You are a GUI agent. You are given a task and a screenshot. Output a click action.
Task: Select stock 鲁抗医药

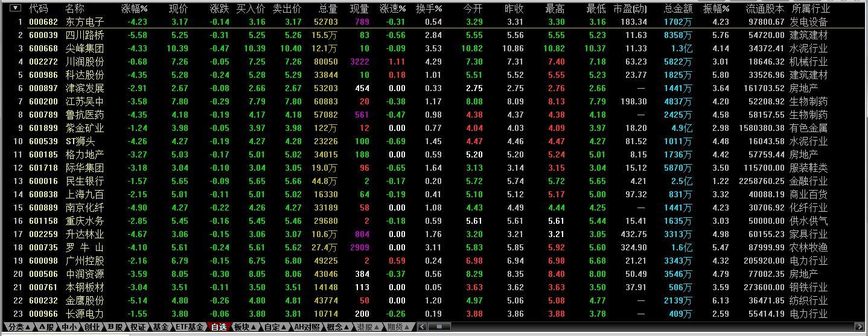(x=85, y=115)
